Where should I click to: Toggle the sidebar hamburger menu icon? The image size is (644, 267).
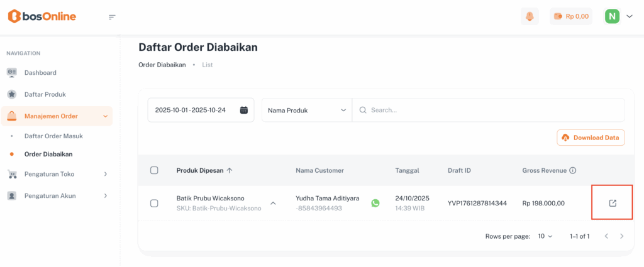point(112,17)
